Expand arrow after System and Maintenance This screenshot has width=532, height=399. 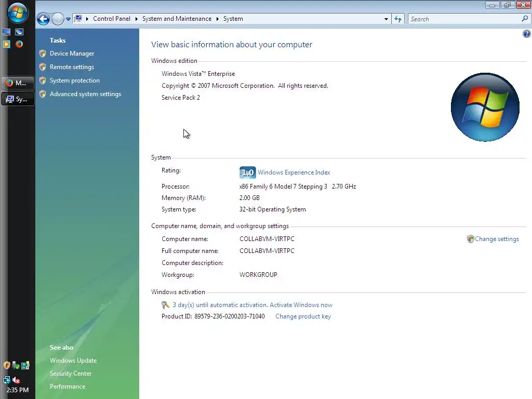coord(218,19)
